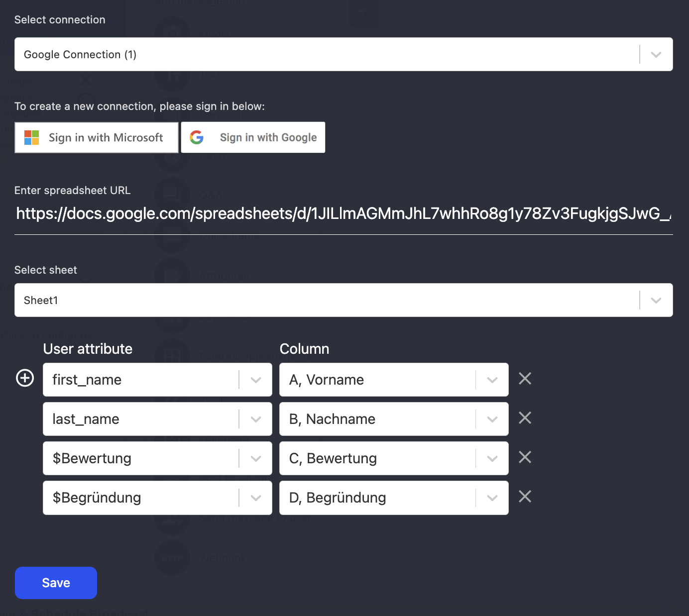
Task: Open the $Begründung user attribute dropdown
Action: pos(157,498)
